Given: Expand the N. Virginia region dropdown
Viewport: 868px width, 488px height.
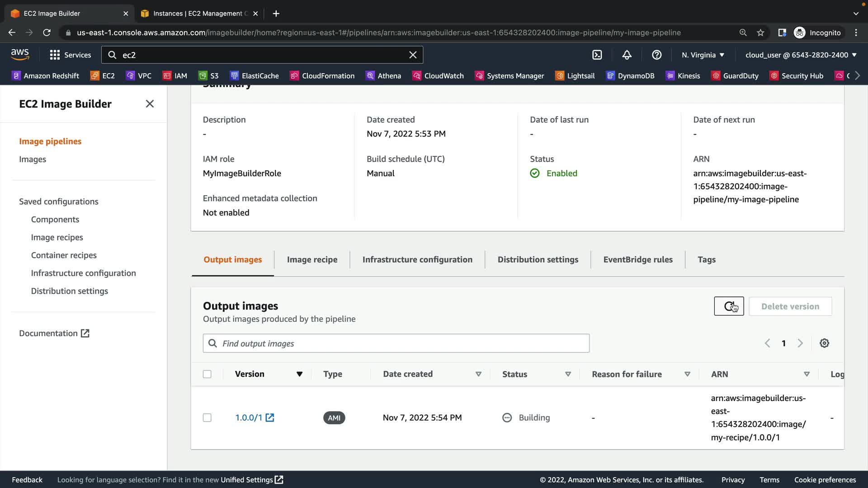Looking at the screenshot, I should [x=703, y=55].
